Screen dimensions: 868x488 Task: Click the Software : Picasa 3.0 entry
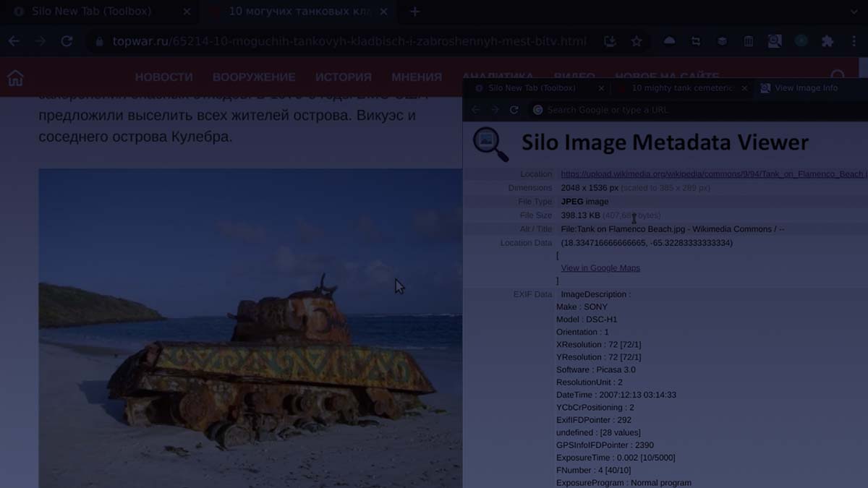point(596,369)
